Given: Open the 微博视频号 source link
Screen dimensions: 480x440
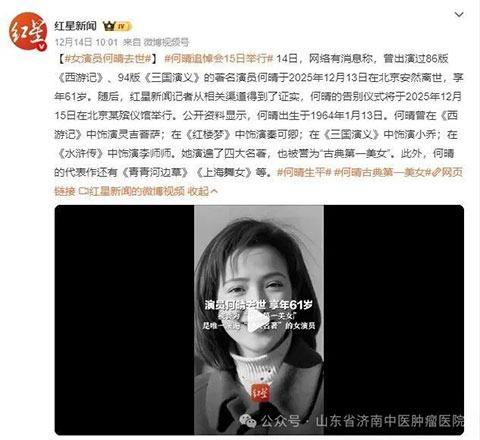Looking at the screenshot, I should click(166, 42).
